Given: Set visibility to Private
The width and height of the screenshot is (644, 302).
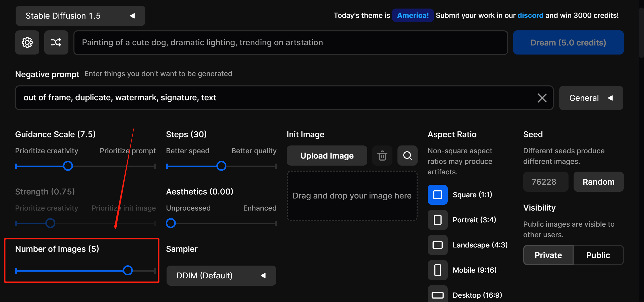Looking at the screenshot, I should [x=548, y=255].
